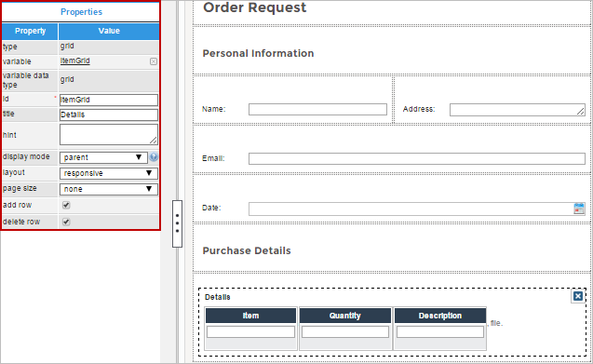The height and width of the screenshot is (364, 593).
Task: Open the page size dropdown
Action: click(x=109, y=189)
